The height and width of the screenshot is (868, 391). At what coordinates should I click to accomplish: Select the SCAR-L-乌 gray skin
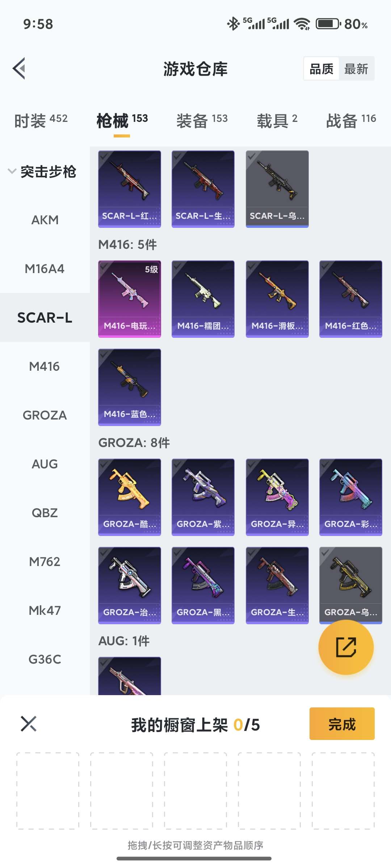pos(277,189)
